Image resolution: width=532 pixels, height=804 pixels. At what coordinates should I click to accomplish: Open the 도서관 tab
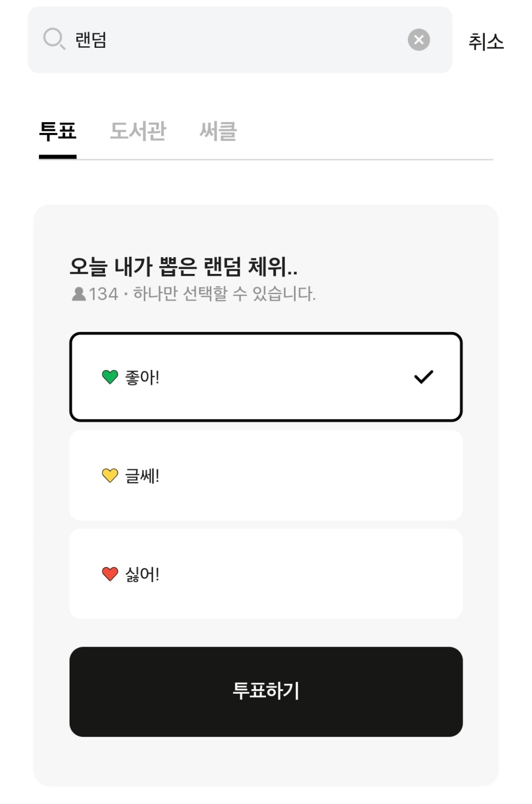pos(138,131)
